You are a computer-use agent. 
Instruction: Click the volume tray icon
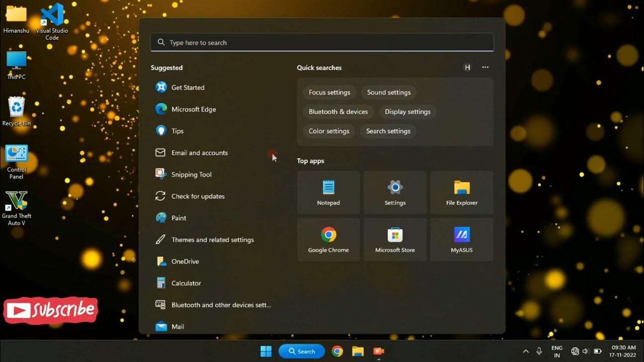(586, 351)
